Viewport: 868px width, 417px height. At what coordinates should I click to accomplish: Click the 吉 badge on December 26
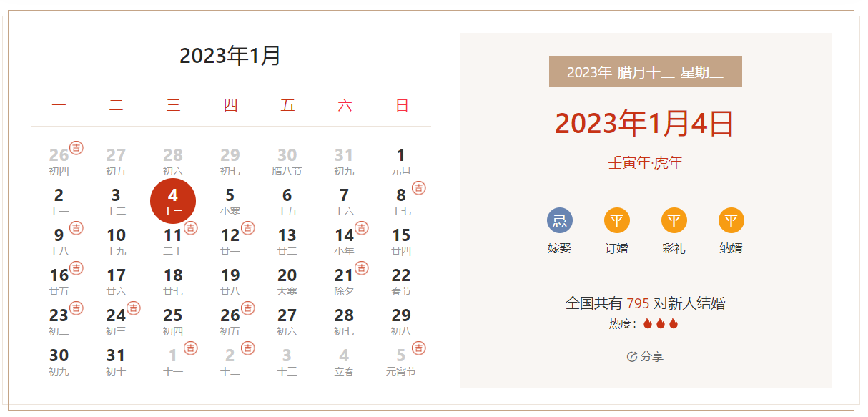[x=77, y=148]
